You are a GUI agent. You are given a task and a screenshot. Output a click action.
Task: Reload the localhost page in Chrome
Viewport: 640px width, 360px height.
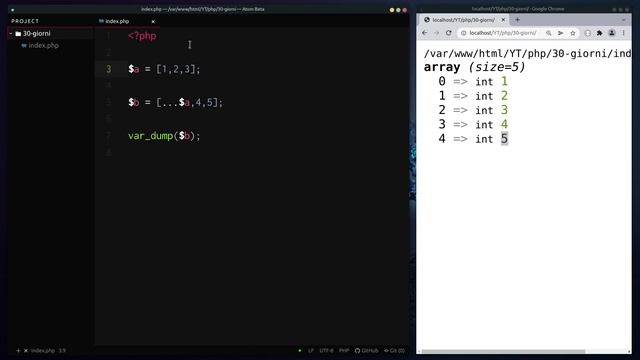[x=449, y=33]
